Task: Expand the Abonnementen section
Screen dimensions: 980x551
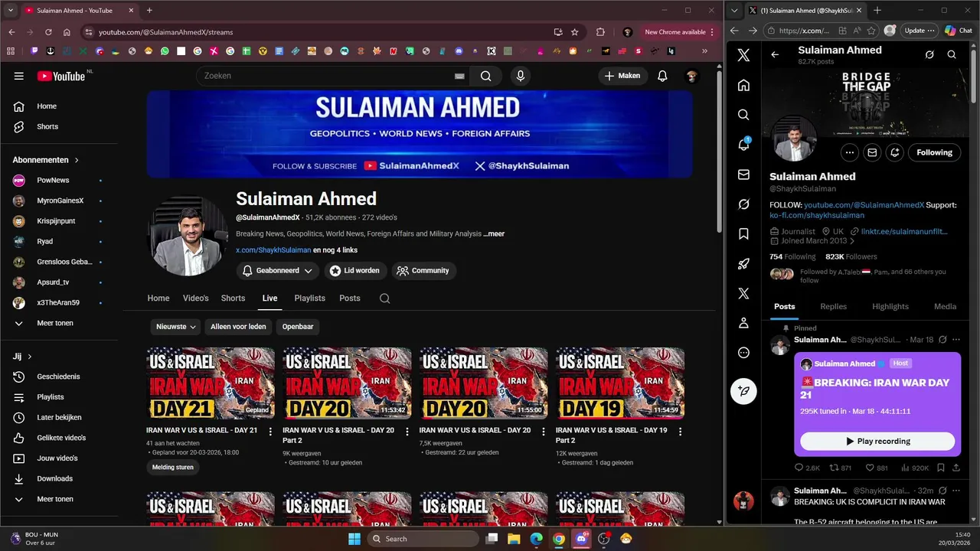Action: click(x=46, y=160)
